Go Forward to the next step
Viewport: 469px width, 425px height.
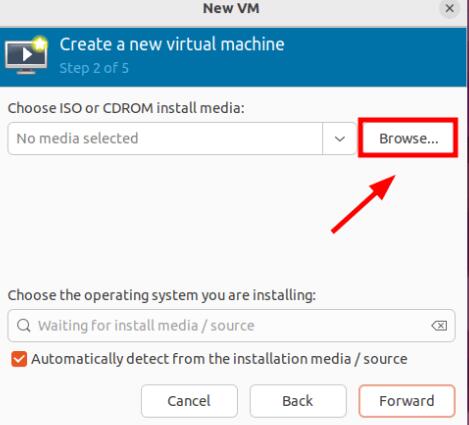click(407, 401)
